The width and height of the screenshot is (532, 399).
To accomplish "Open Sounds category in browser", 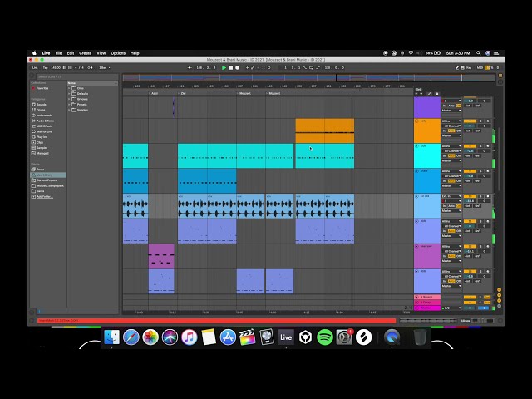I will [x=41, y=105].
